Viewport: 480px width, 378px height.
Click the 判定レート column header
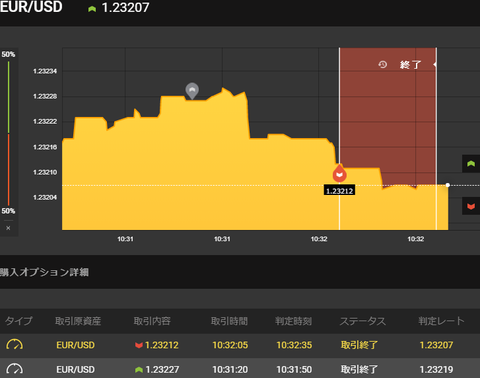pyautogui.click(x=441, y=321)
